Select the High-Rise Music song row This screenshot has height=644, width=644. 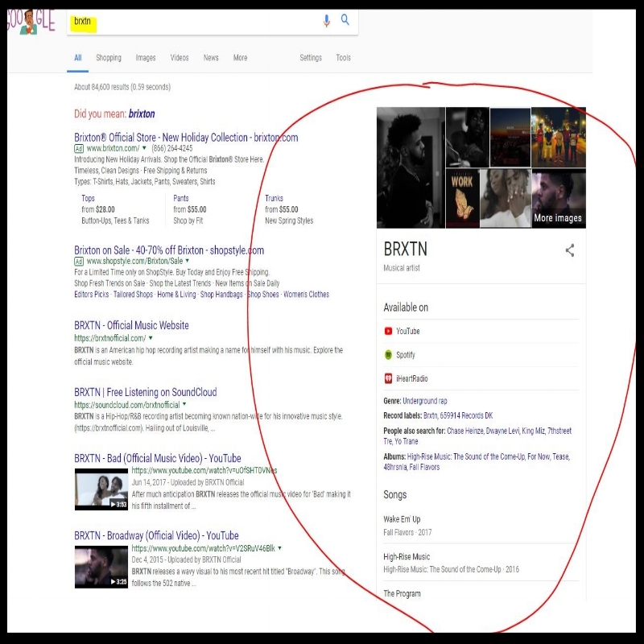481,563
